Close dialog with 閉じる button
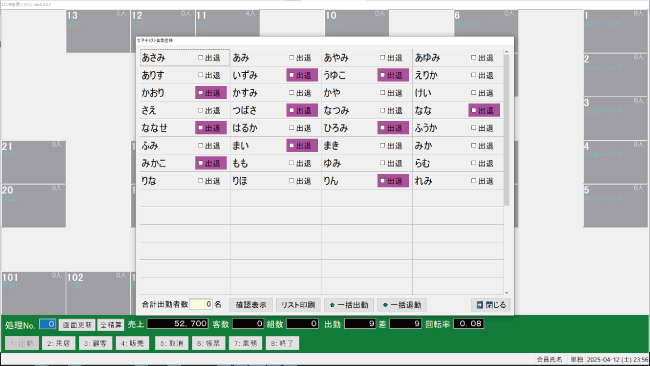Image resolution: width=650 pixels, height=366 pixels. click(491, 305)
